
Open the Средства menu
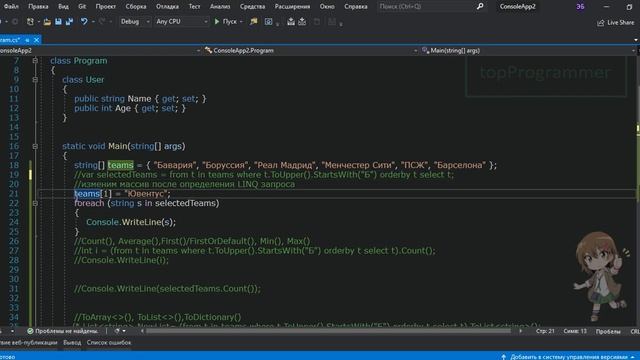click(252, 7)
